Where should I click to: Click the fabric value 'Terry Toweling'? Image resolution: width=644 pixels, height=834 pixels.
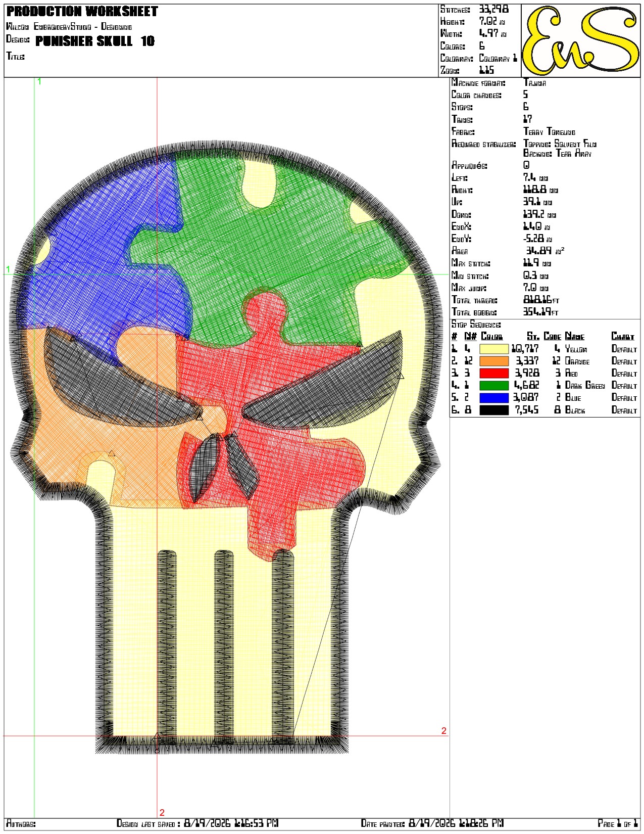coord(549,132)
